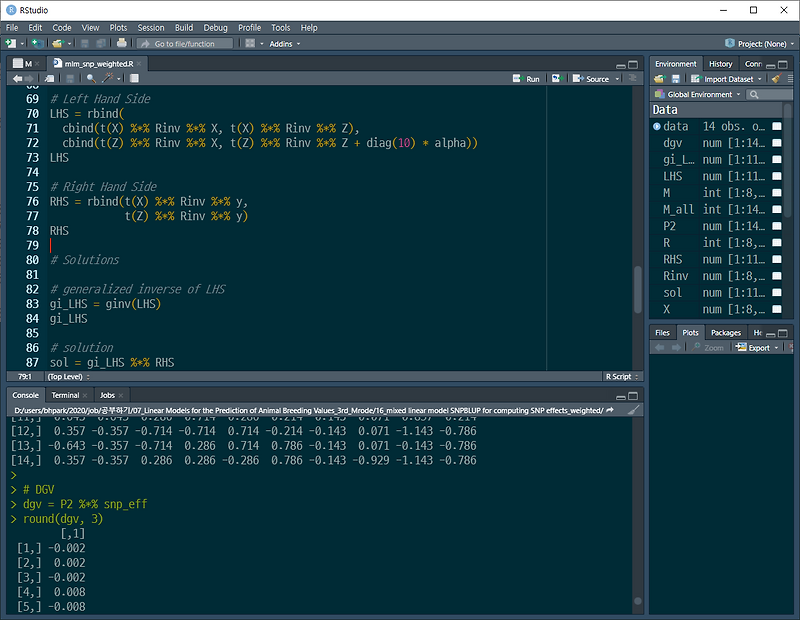Expand the data object in the Environment pane
800x620 pixels.
[655, 127]
